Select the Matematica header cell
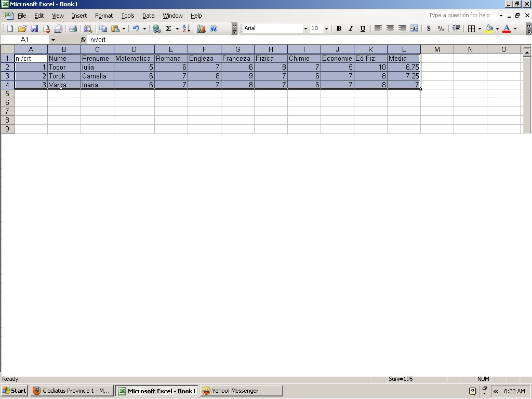This screenshot has width=532, height=399. coord(134,58)
